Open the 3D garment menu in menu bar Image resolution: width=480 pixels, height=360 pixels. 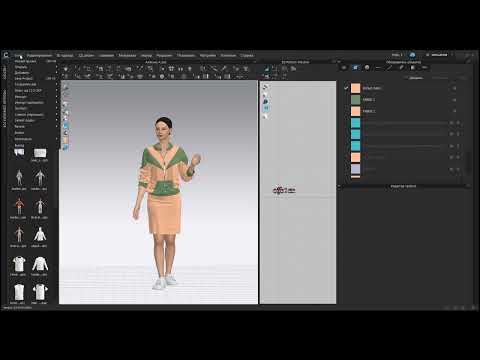point(65,55)
